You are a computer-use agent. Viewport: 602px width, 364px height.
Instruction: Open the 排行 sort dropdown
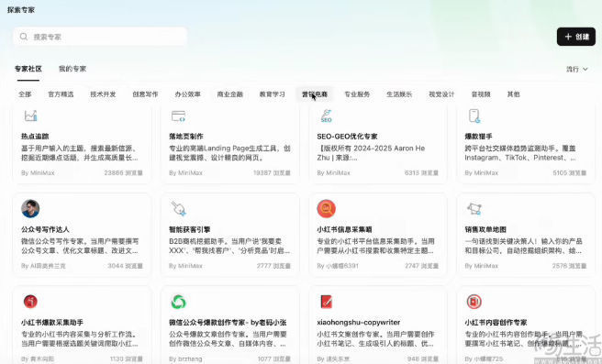pos(577,69)
